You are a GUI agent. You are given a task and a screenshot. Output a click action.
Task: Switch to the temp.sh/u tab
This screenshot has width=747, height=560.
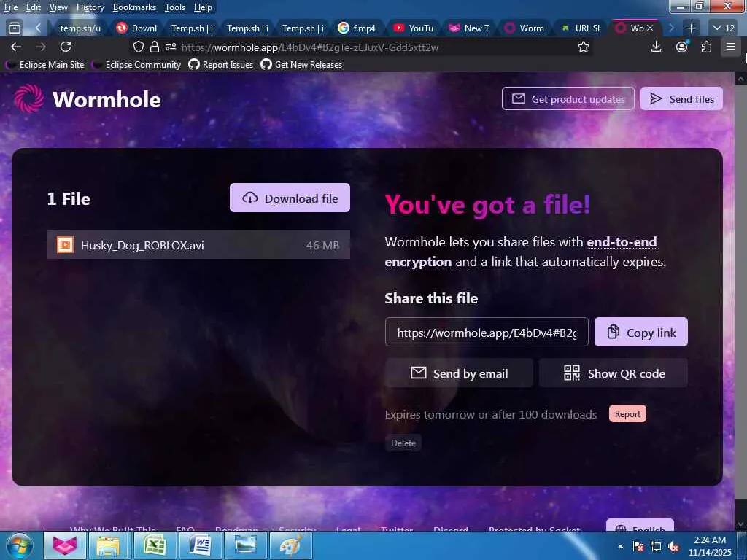[80, 28]
